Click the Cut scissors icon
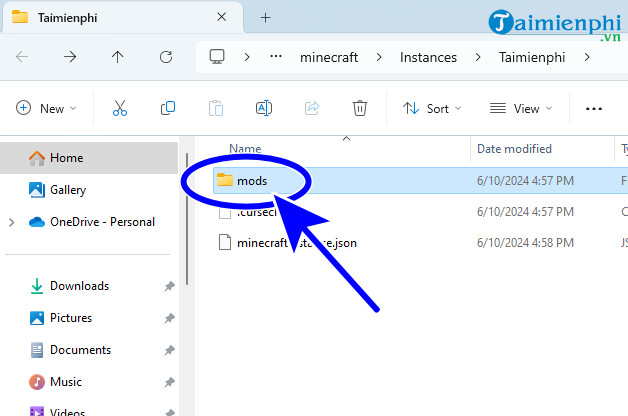 click(x=120, y=108)
